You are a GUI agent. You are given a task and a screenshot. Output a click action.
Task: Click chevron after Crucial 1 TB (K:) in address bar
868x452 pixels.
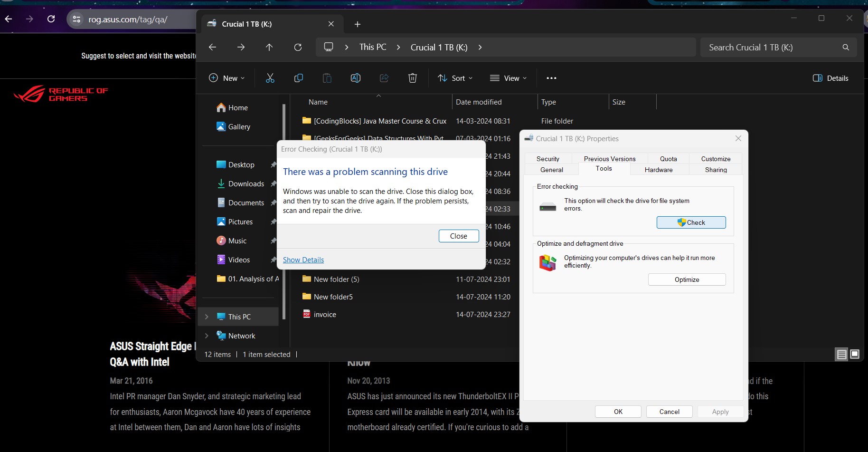(480, 47)
